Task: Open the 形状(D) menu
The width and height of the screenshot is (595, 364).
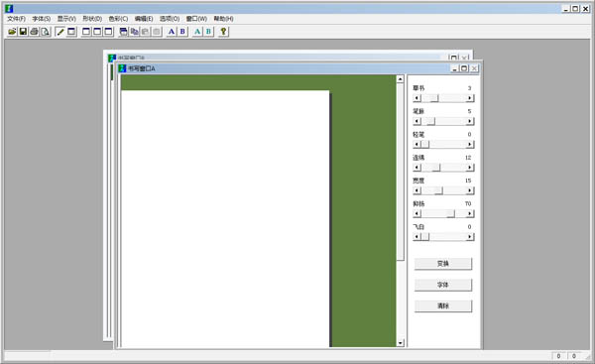Action: pyautogui.click(x=92, y=19)
